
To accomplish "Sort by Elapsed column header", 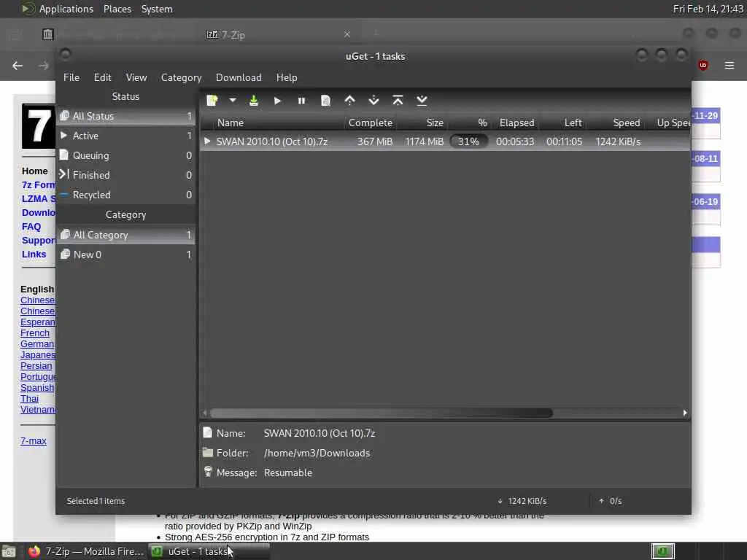I will (516, 122).
